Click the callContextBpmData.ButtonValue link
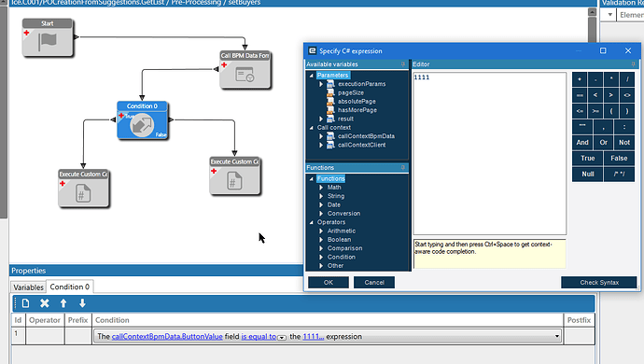This screenshot has width=644, height=364. tap(167, 337)
